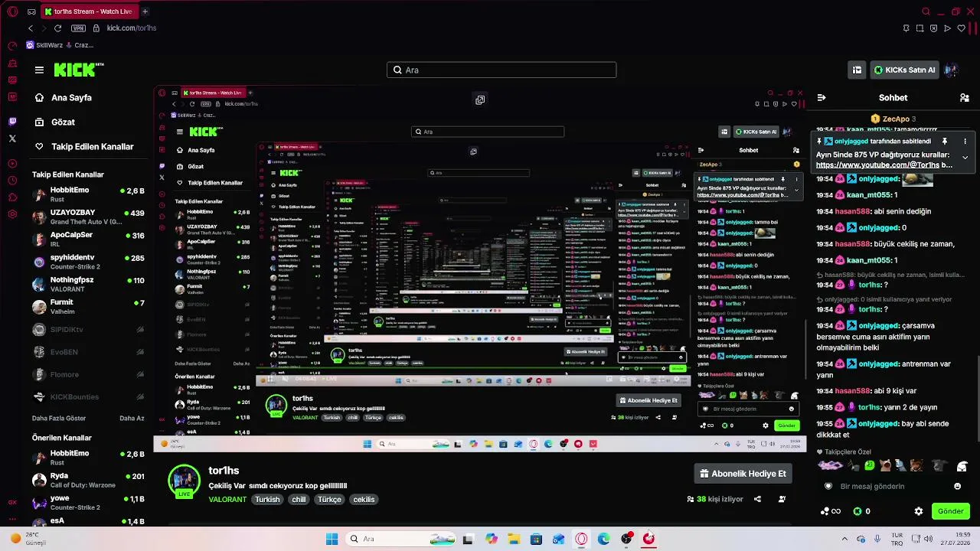
Task: Click the VALORANT category link
Action: coord(227,500)
